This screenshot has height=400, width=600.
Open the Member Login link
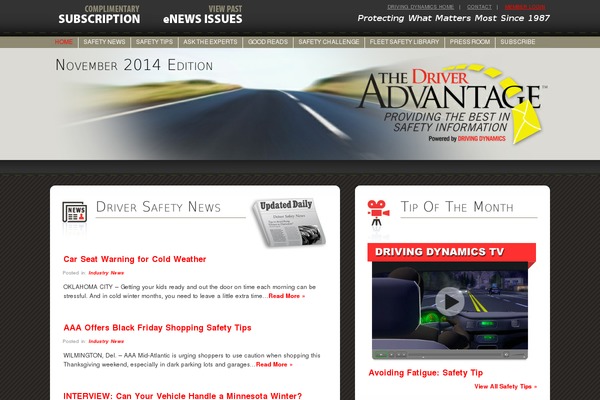525,7
